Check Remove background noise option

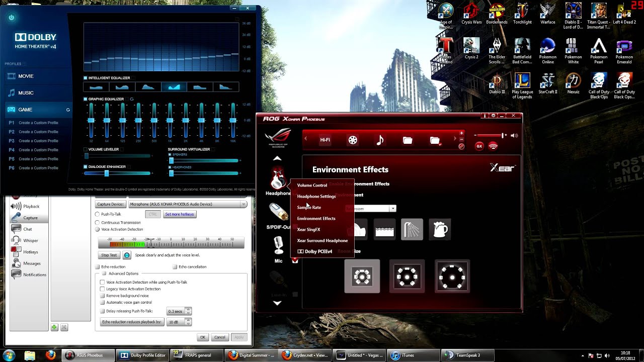[103, 296]
